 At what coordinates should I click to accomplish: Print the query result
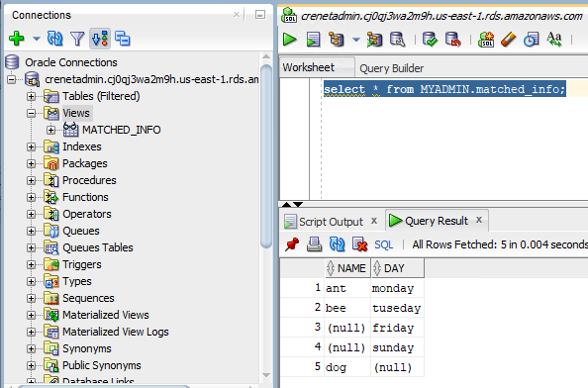314,244
